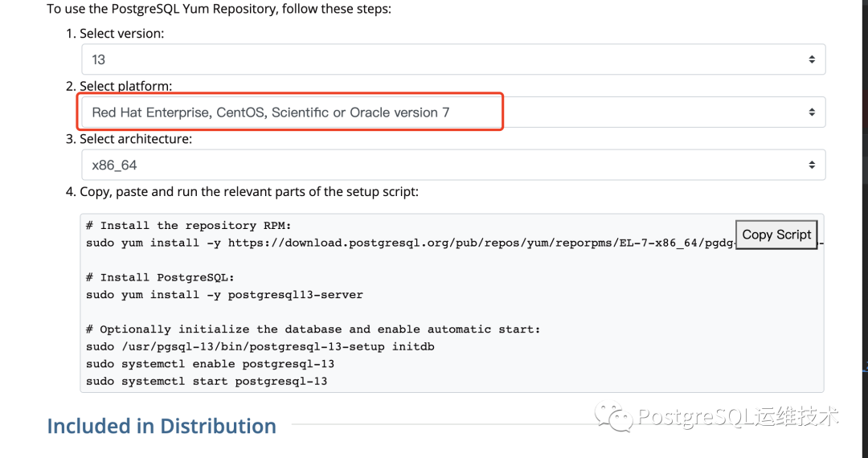
Task: Click the Copy Script button
Action: click(x=776, y=235)
